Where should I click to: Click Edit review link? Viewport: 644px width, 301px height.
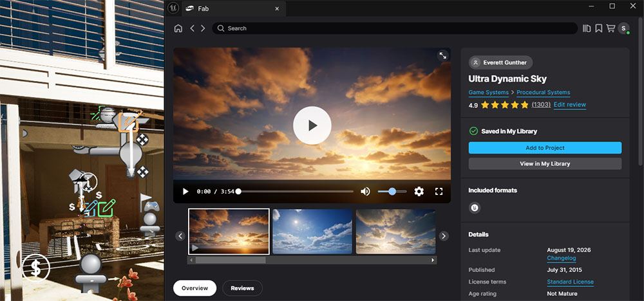click(570, 105)
